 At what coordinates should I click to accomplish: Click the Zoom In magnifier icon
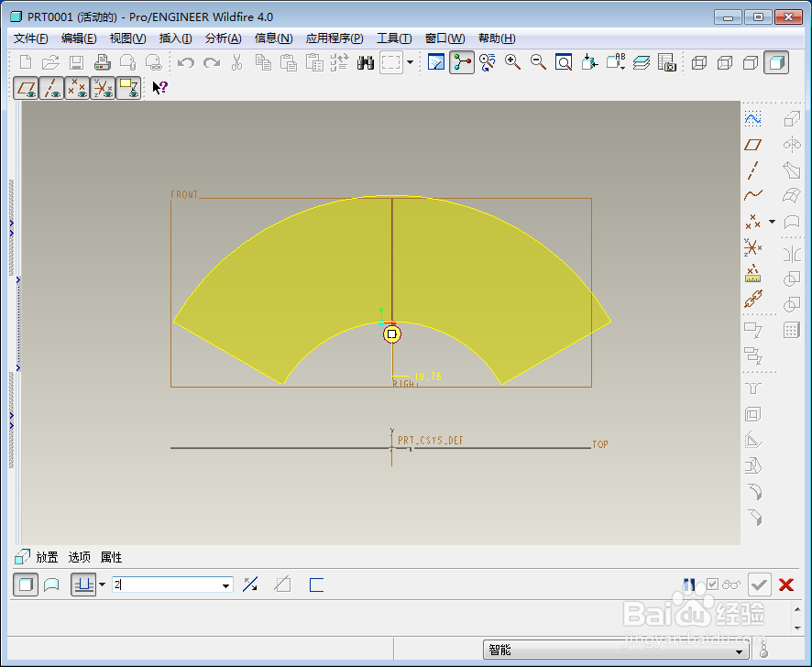pos(512,62)
